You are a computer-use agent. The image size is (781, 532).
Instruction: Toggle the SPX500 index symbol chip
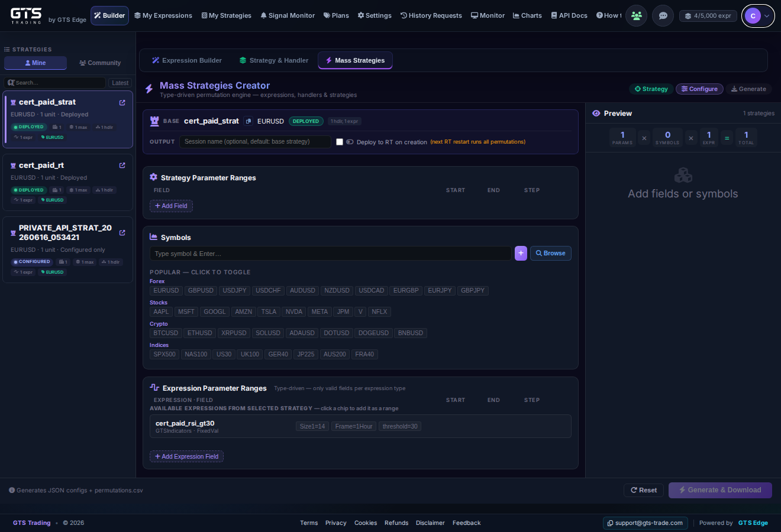164,354
